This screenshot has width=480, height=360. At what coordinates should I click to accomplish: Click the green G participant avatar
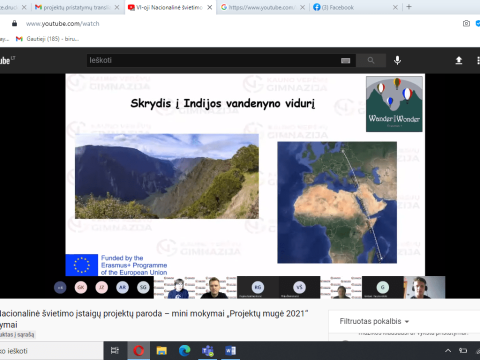tap(383, 287)
